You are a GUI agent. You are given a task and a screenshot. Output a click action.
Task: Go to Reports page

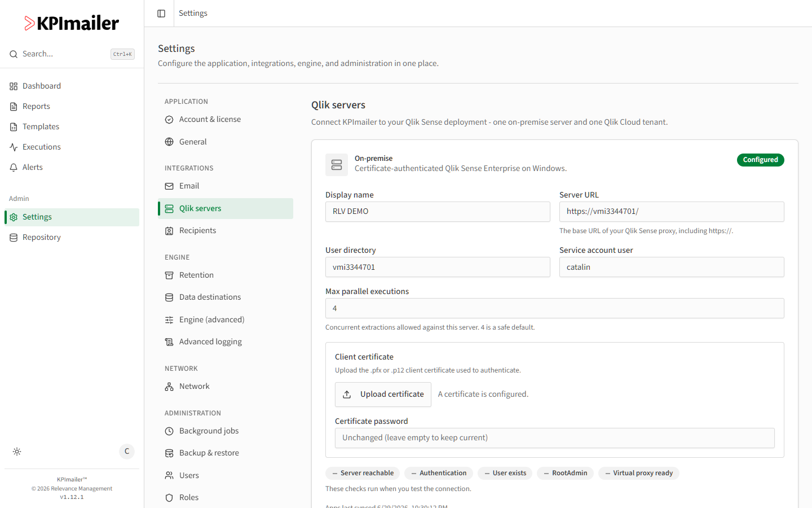tap(72, 106)
